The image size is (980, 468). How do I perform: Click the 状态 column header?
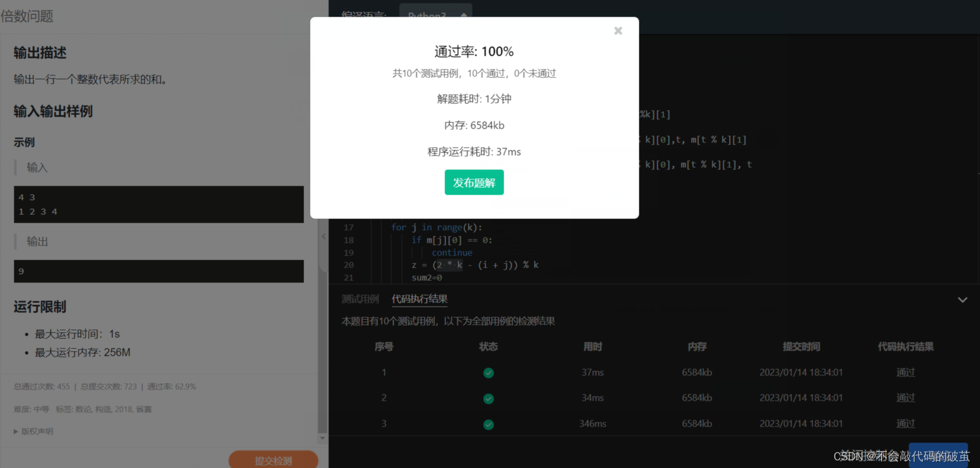pos(489,346)
